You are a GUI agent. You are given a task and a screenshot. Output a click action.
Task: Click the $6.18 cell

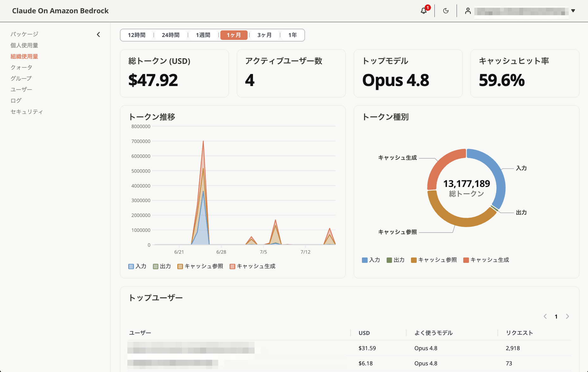[x=365, y=363]
